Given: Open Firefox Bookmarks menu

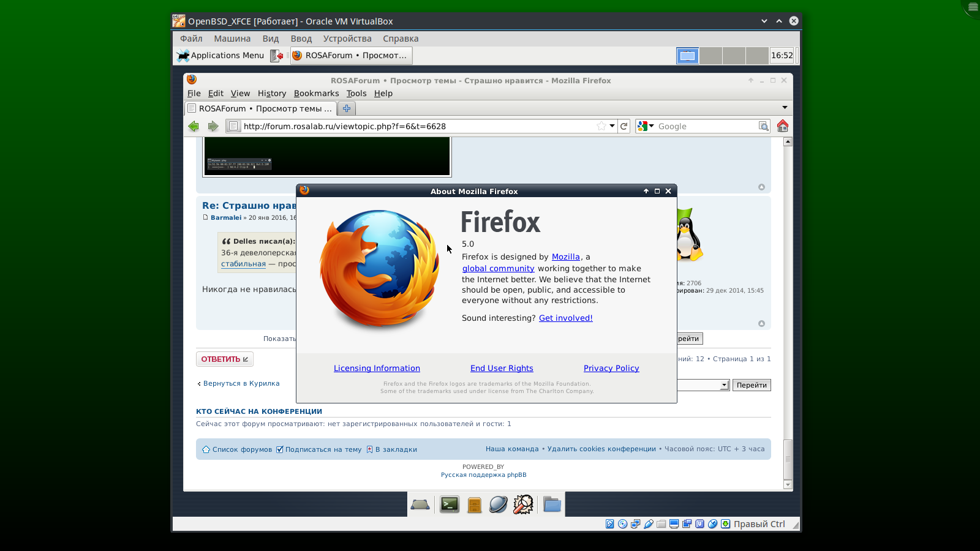Looking at the screenshot, I should pos(316,94).
